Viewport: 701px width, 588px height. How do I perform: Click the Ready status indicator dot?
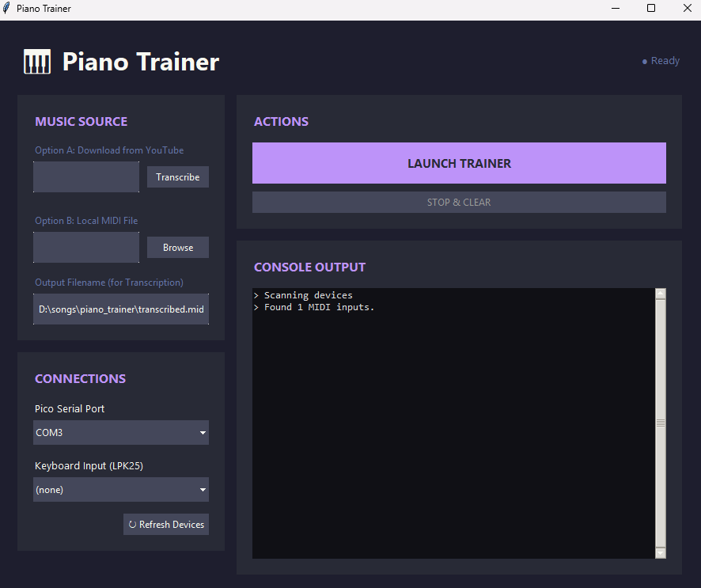(x=645, y=62)
